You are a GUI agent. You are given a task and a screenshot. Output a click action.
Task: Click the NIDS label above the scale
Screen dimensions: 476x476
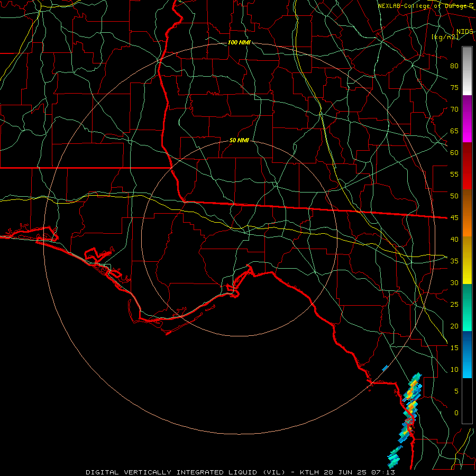[x=465, y=32]
